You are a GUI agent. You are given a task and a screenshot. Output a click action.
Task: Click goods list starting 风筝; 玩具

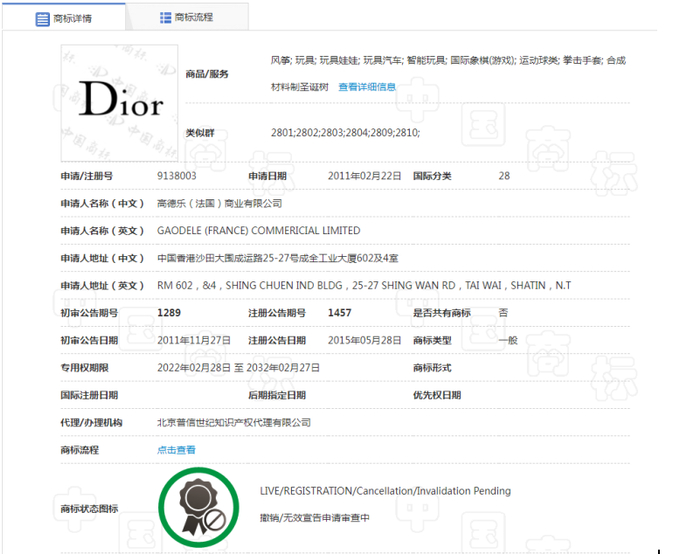(x=448, y=73)
